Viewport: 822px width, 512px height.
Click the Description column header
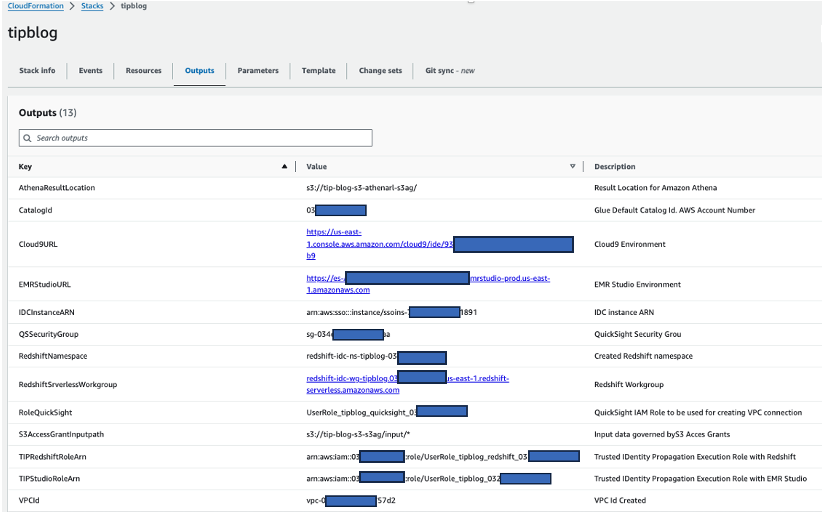coord(615,167)
